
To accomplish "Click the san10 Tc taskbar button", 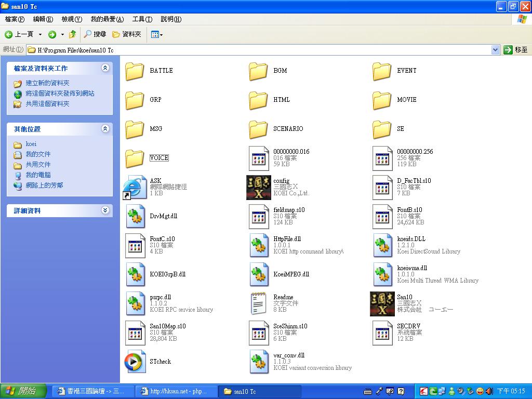I will click(x=260, y=391).
